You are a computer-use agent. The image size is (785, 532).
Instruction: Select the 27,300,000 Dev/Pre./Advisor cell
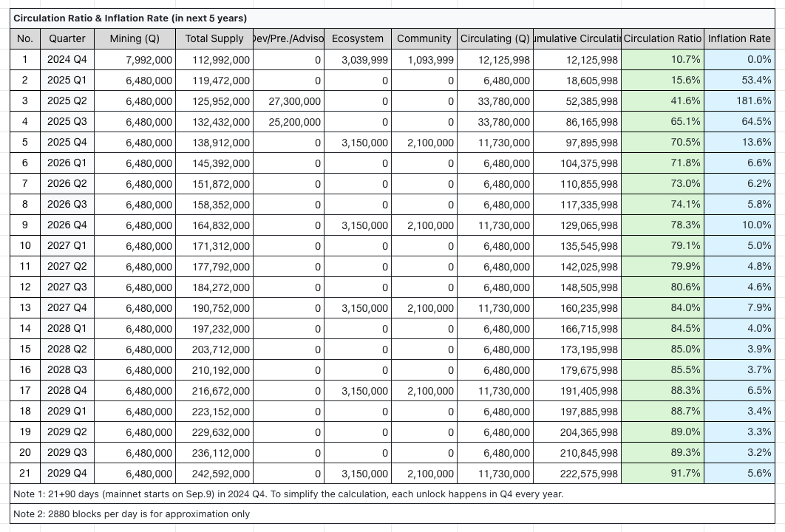coord(288,101)
